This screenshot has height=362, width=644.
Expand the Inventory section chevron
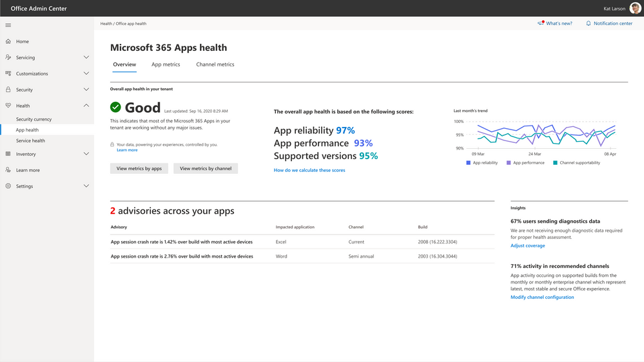tap(86, 153)
